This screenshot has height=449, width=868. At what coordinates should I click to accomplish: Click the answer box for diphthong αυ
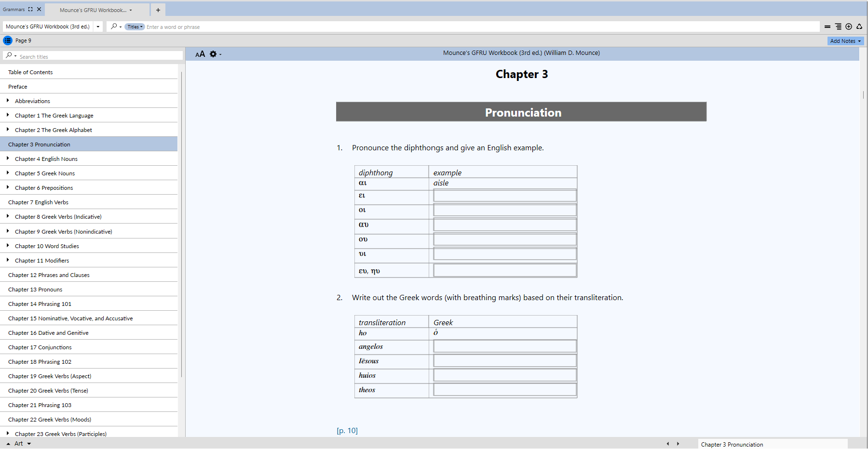(505, 225)
